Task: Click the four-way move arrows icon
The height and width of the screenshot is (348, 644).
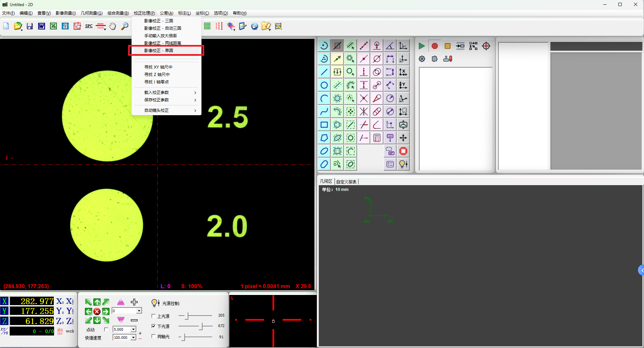Action: point(403,138)
